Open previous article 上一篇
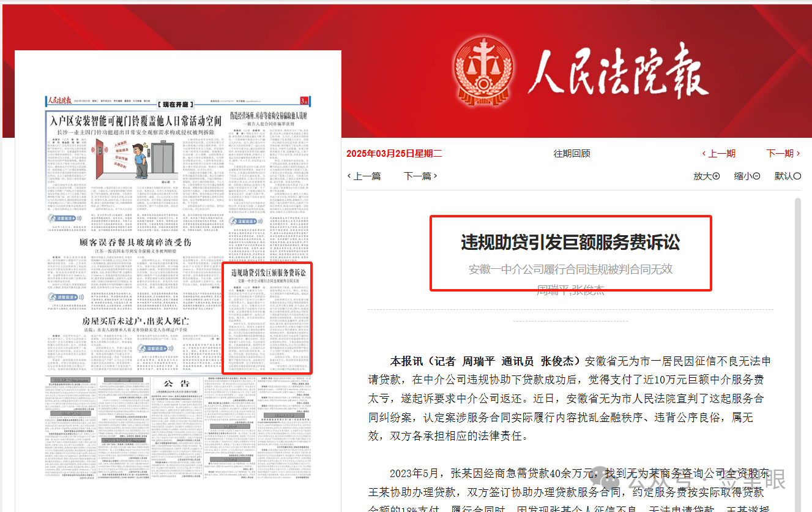 coord(364,176)
